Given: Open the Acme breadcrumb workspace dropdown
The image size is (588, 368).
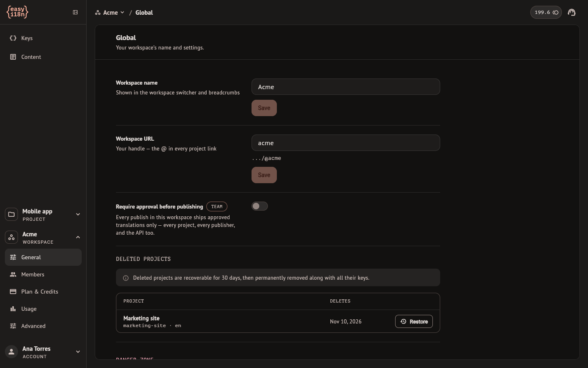Looking at the screenshot, I should [110, 13].
